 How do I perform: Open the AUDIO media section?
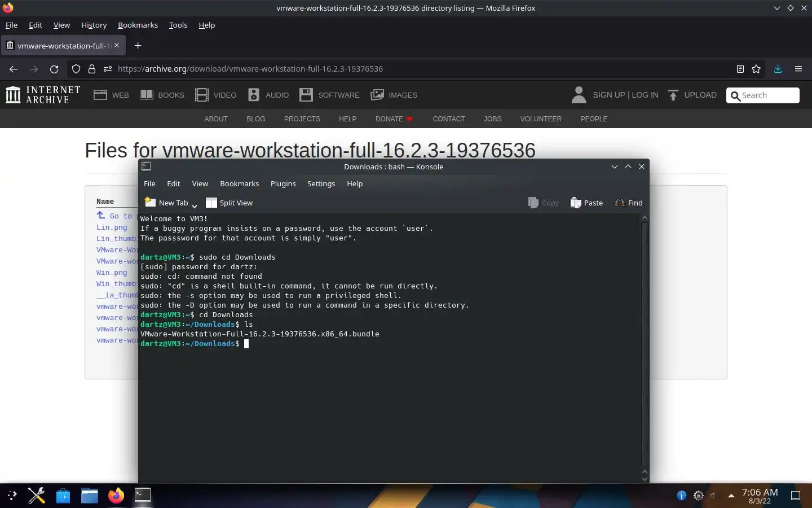pyautogui.click(x=268, y=95)
